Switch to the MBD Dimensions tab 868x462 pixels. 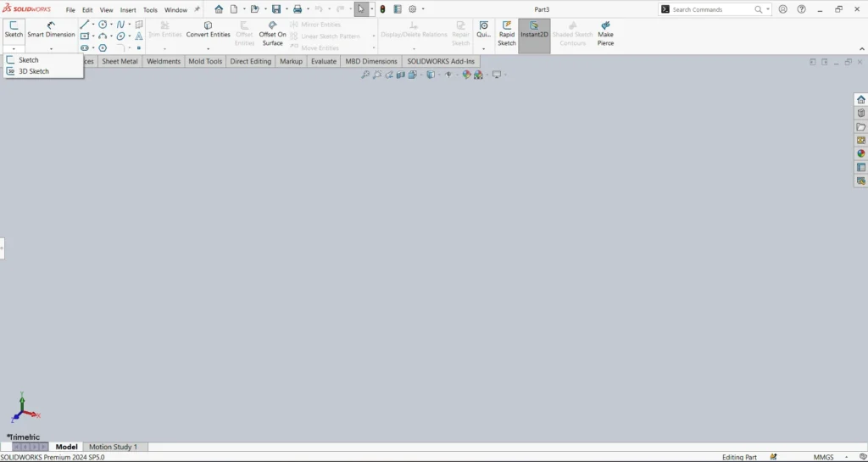tap(371, 61)
